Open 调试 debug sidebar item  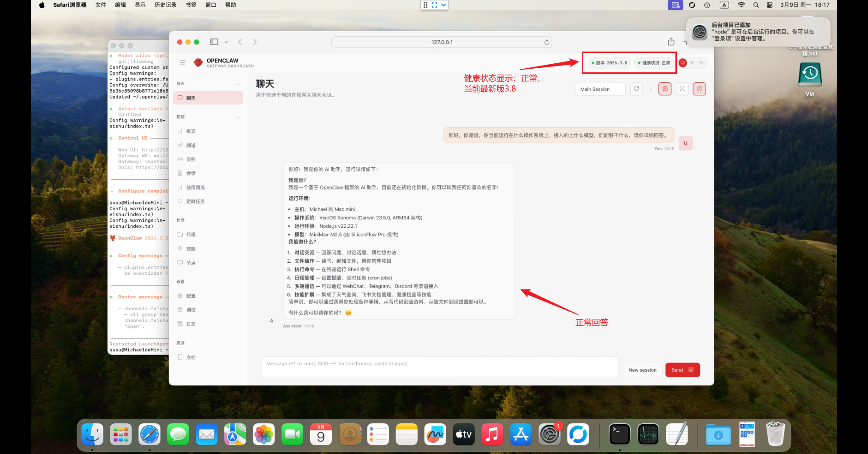[x=208, y=310]
